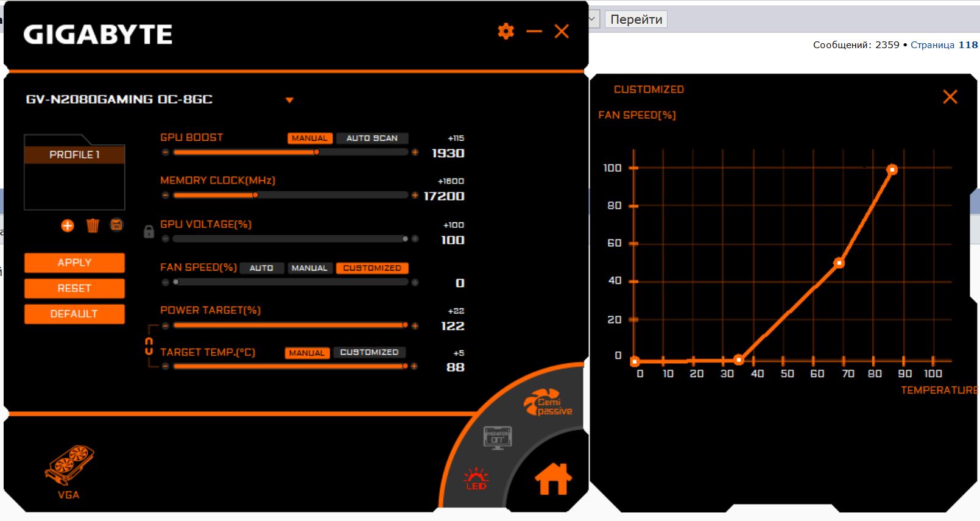Set Target Temp mode to Customized
The height and width of the screenshot is (521, 980).
click(x=369, y=352)
